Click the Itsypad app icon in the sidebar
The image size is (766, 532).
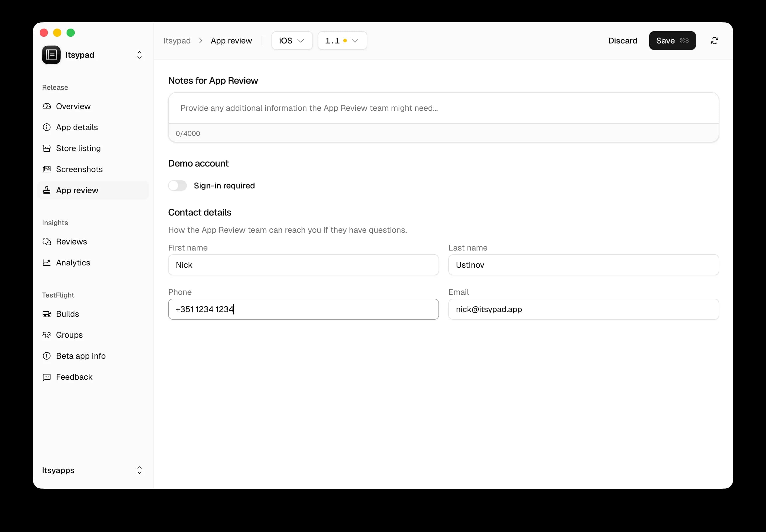[51, 55]
